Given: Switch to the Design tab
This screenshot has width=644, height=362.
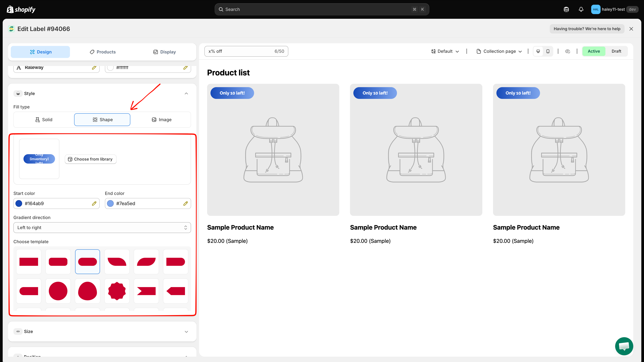Looking at the screenshot, I should pos(40,52).
